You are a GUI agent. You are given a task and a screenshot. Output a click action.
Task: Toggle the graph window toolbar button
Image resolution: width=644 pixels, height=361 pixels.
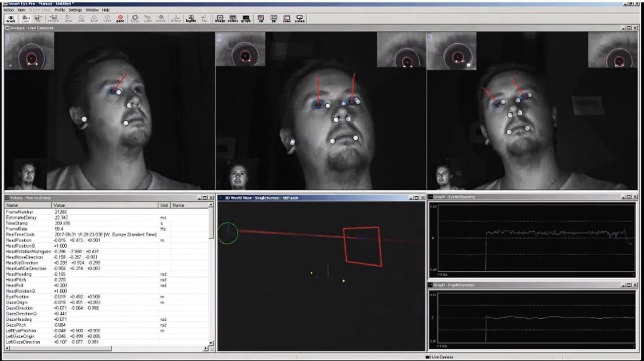click(246, 19)
